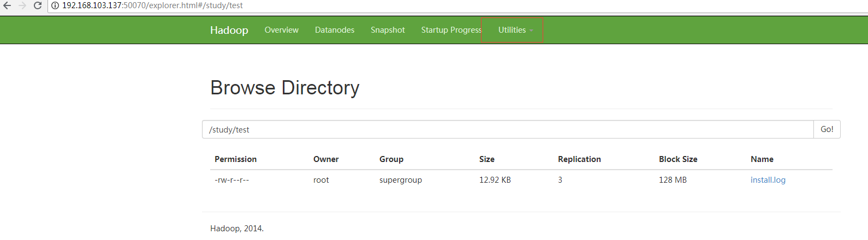Click the Size column header

point(487,159)
